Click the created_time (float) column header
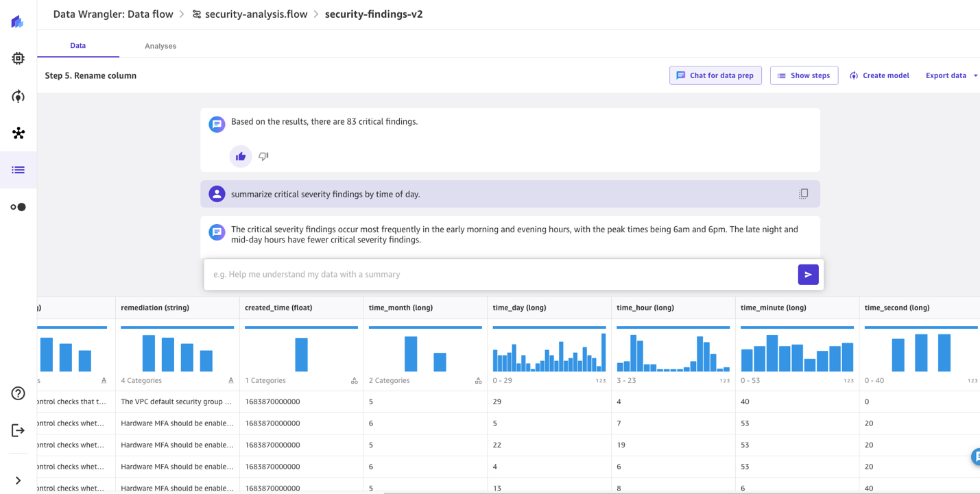Screen dimensions: 980x494 point(302,308)
